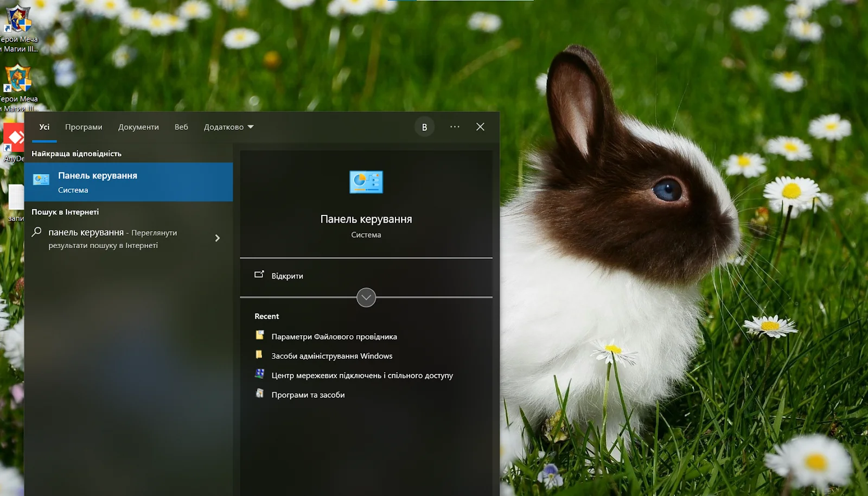
Task: Click the Control Panel icon in best match row
Action: coord(41,180)
